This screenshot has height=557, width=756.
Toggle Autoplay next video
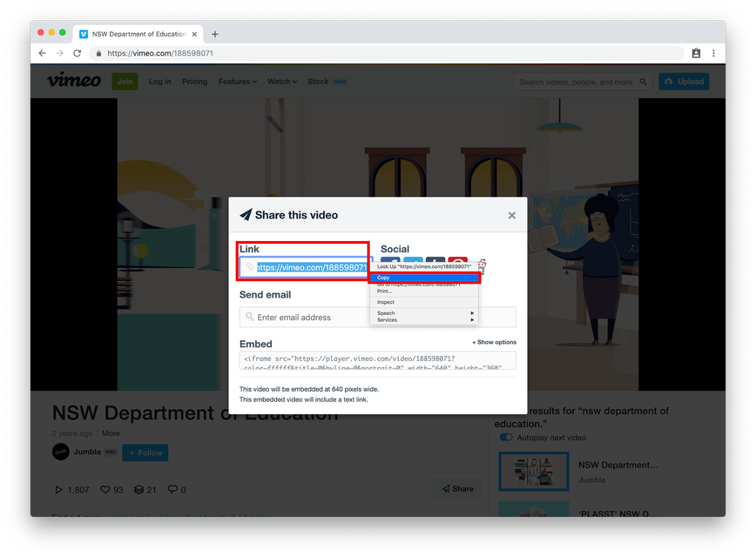[506, 438]
